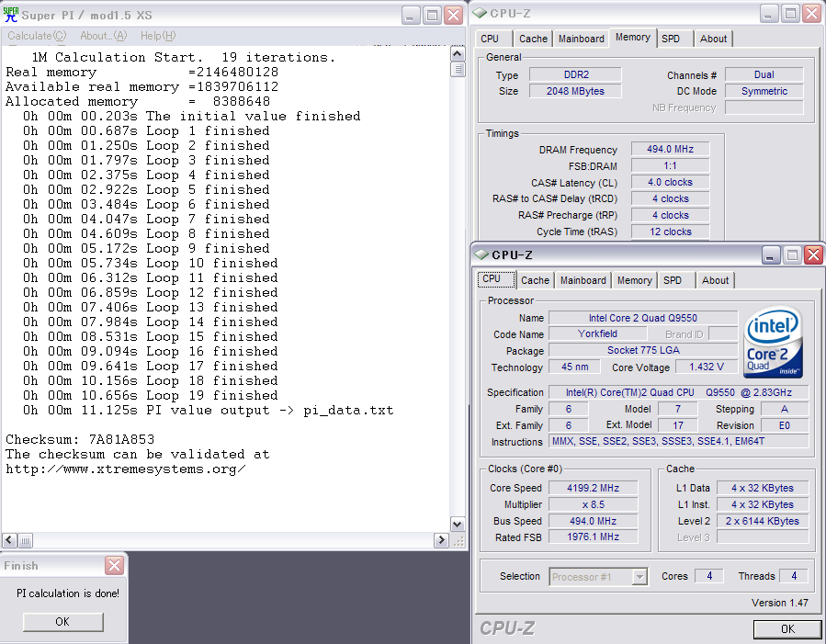Select Cache tab in back CPU-Z window

tap(533, 39)
